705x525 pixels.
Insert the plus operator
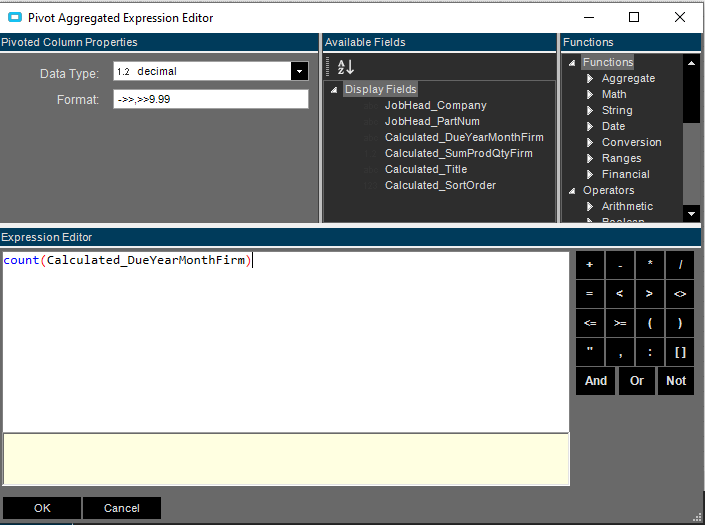click(x=589, y=265)
